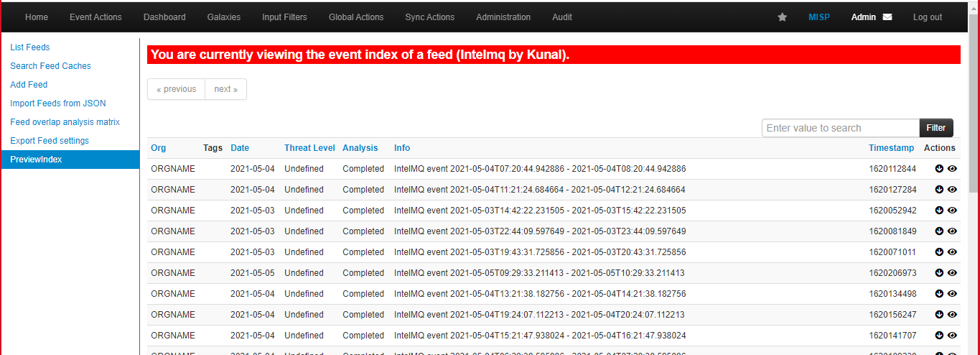The image size is (980, 355).
Task: Preview event 1620071011 using eye icon
Action: [x=953, y=252]
